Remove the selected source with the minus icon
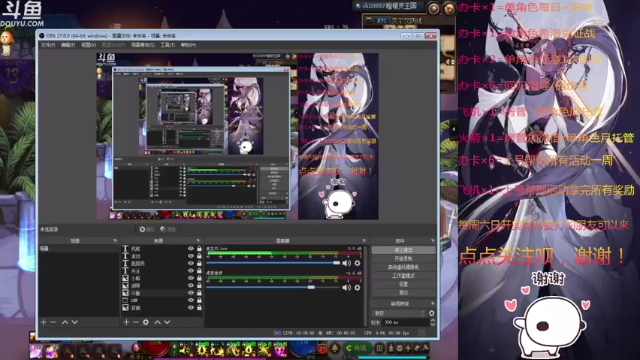This screenshot has width=640, height=360. click(136, 322)
